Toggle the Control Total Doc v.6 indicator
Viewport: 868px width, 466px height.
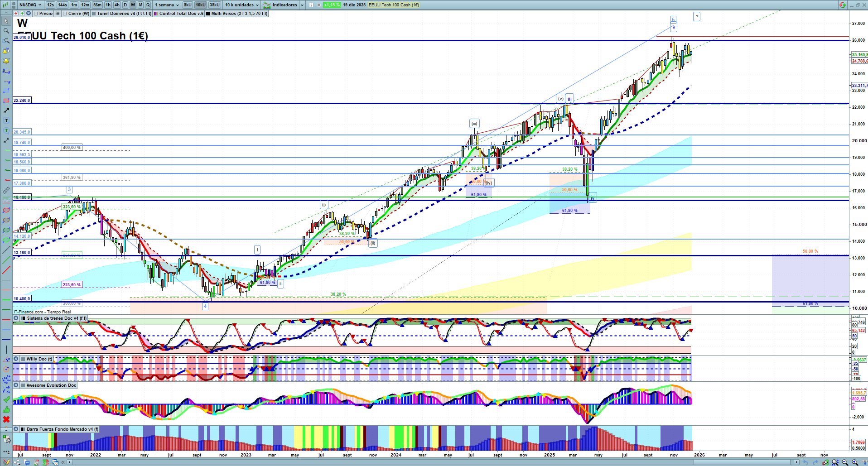coord(156,14)
